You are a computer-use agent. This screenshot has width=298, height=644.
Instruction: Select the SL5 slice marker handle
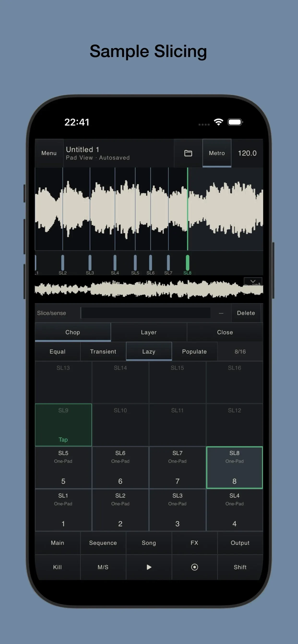click(135, 263)
